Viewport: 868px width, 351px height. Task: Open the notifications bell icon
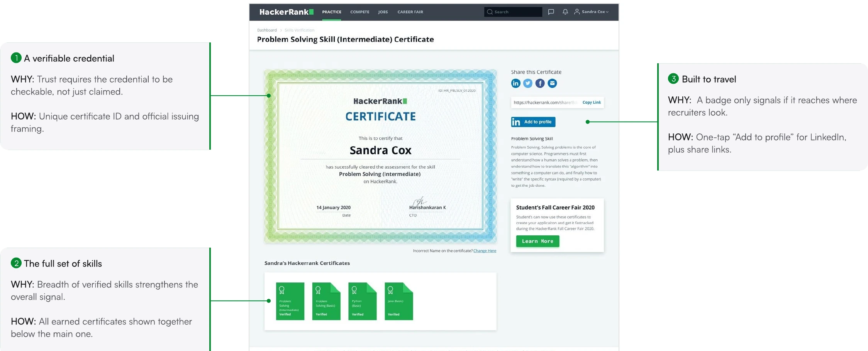tap(565, 12)
